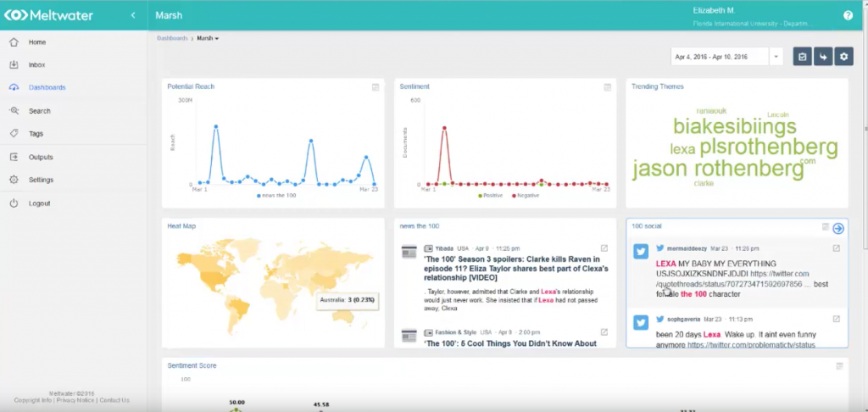Click 'biakesibiings' theme word
The width and height of the screenshot is (868, 412).
coord(735,126)
